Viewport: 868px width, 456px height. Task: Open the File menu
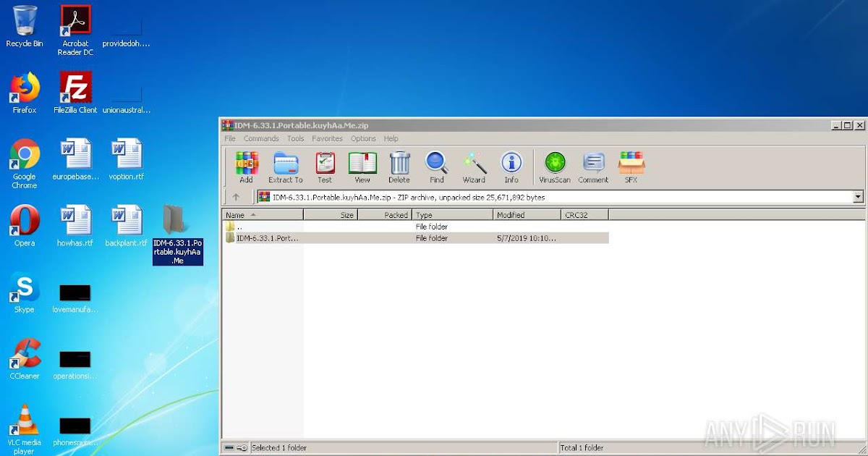(230, 138)
